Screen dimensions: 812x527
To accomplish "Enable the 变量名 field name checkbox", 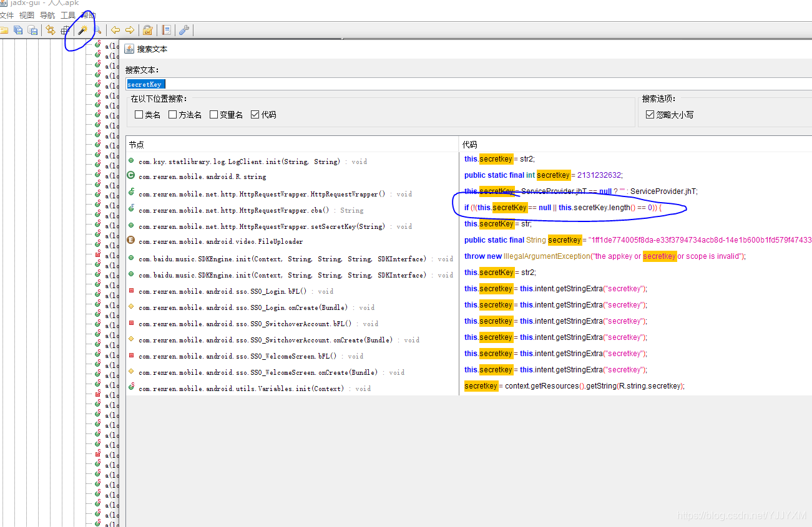I will [214, 115].
